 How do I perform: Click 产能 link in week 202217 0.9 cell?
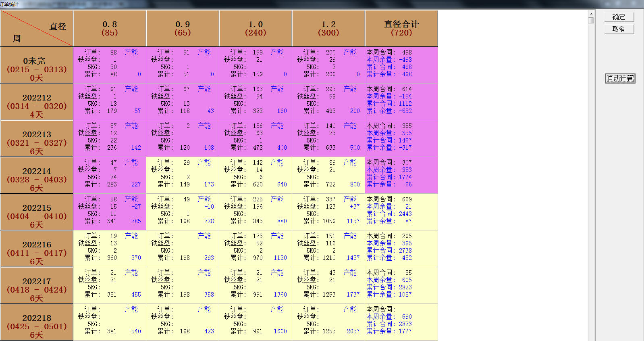coord(204,273)
